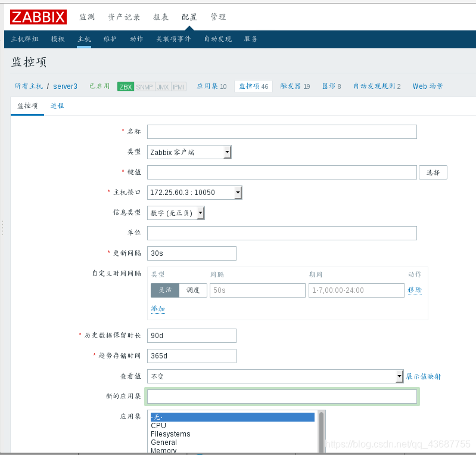Click 历史数据保留时长 field with 90d

coord(192,336)
